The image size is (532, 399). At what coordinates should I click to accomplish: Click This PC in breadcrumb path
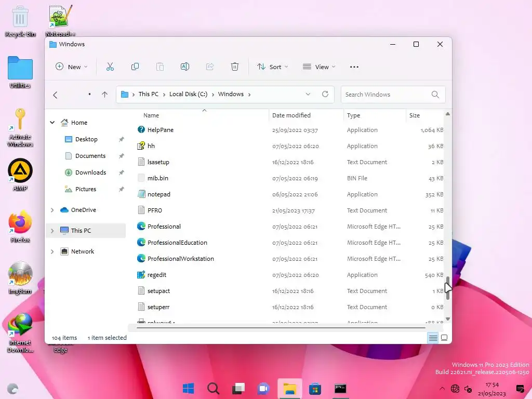[148, 94]
